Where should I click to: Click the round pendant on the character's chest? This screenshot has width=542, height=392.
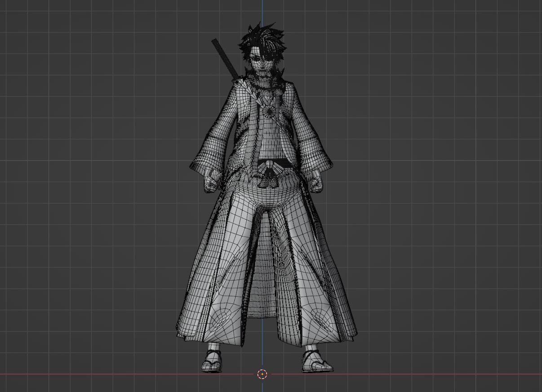point(270,112)
